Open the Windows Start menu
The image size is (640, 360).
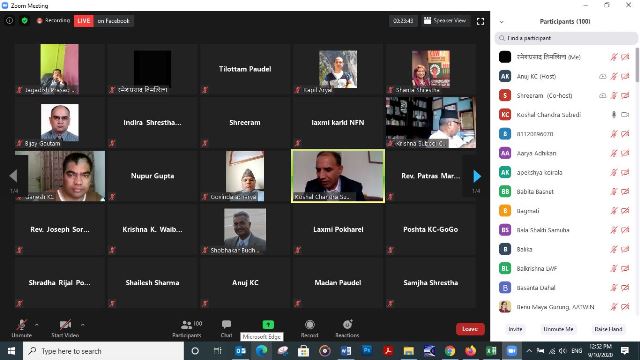(11, 351)
